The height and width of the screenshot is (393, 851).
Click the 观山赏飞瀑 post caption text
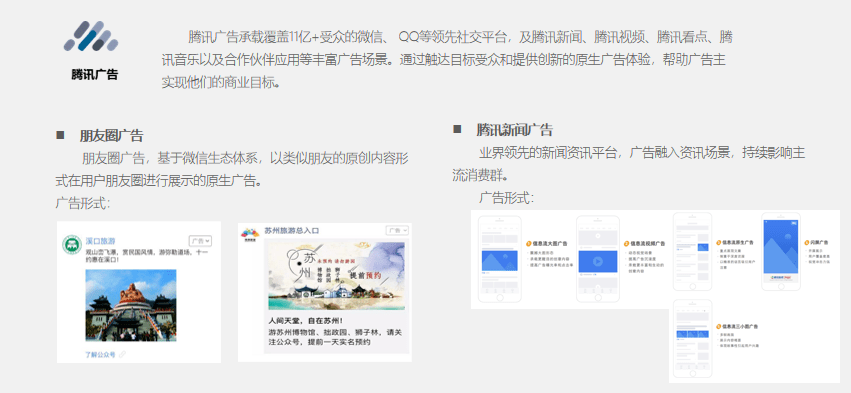[147, 256]
